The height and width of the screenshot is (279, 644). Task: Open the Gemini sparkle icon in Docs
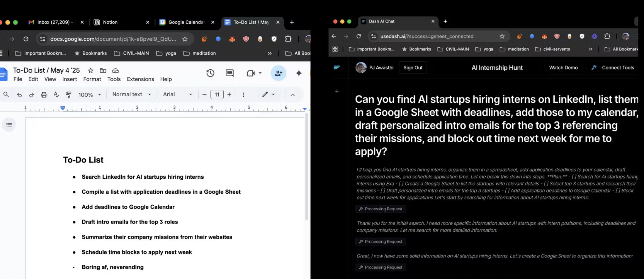point(299,73)
